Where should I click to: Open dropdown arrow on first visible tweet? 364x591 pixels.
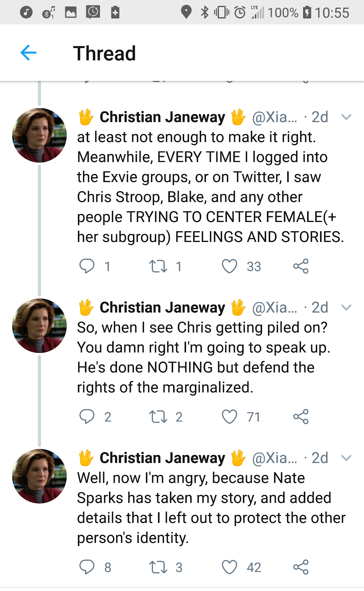346,117
